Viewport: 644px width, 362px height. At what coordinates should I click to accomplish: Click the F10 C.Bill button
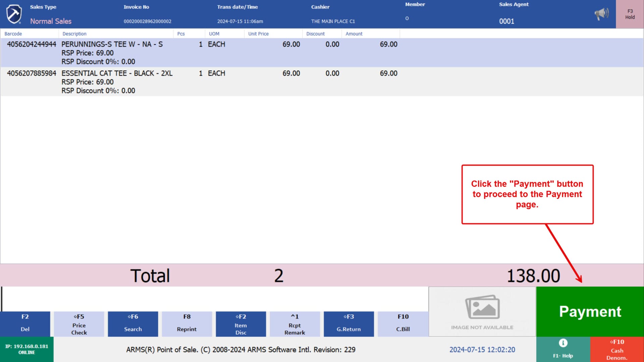(403, 324)
